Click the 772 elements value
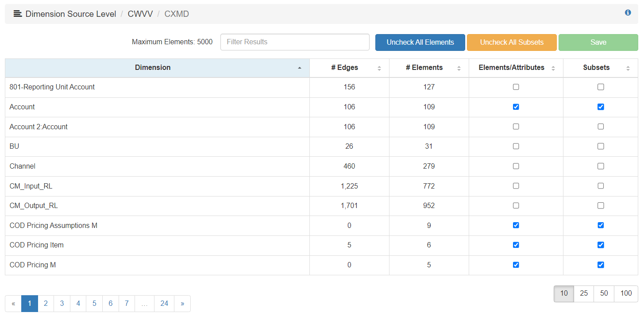 pos(429,186)
